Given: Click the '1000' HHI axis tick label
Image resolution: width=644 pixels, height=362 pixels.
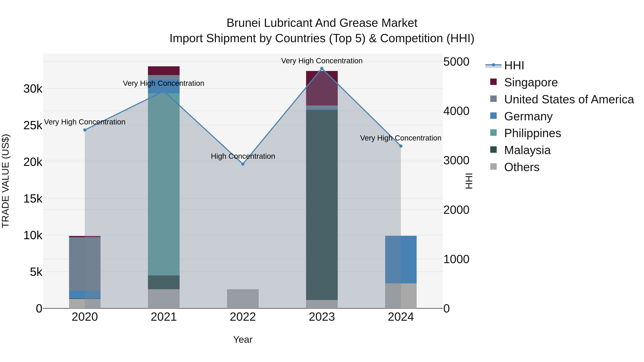Looking at the screenshot, I should pos(456,259).
